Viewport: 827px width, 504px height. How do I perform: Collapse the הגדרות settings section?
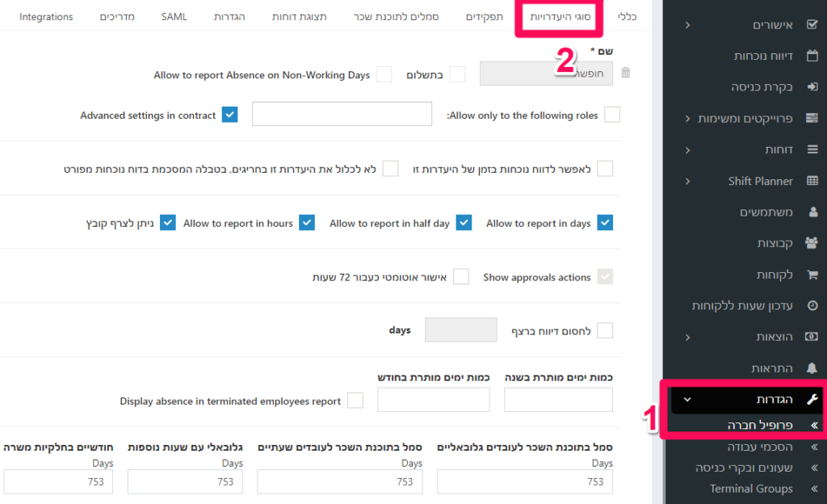click(687, 399)
